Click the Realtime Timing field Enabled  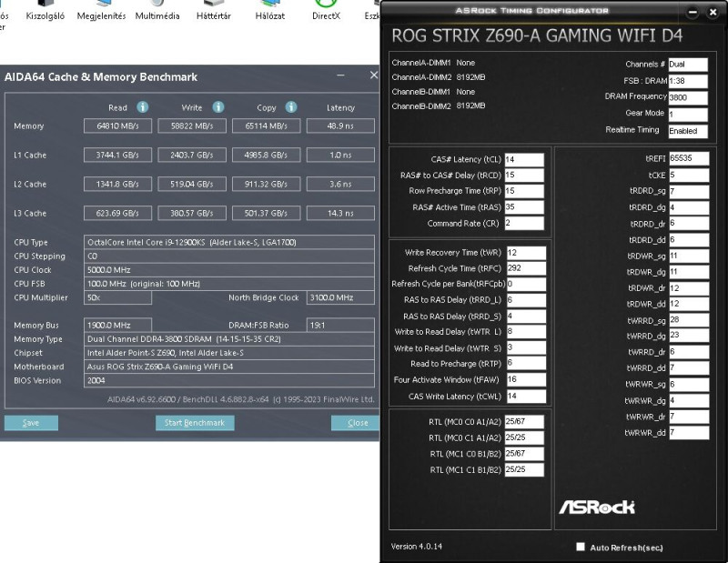[688, 131]
